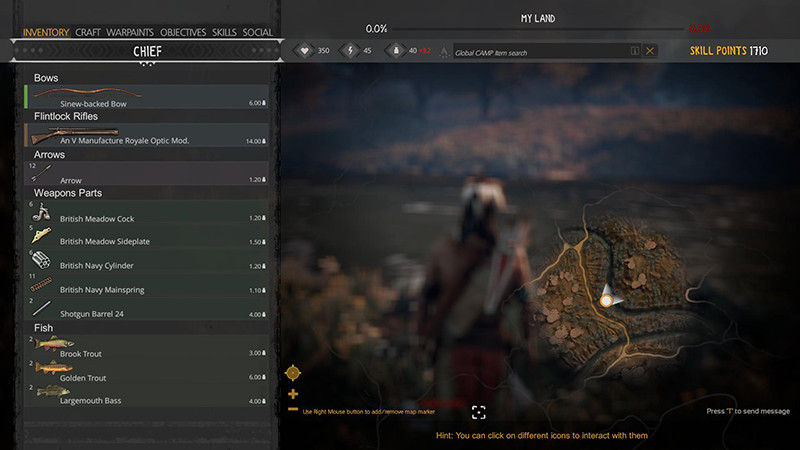Click the weight bag capacity icon

point(396,51)
